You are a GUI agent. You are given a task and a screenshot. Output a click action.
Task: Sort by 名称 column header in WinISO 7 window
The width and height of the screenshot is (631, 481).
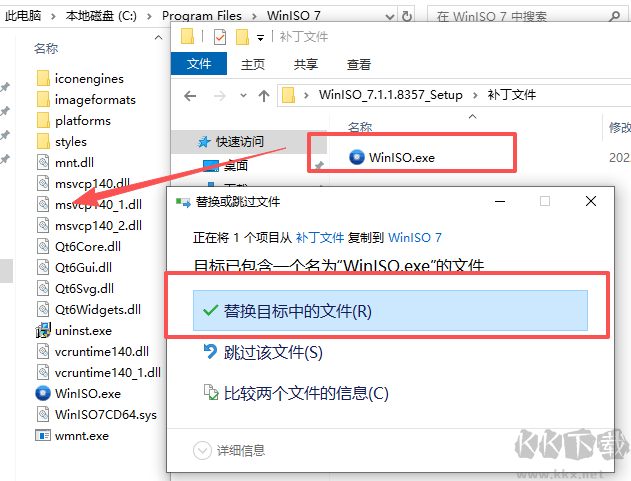tap(46, 48)
